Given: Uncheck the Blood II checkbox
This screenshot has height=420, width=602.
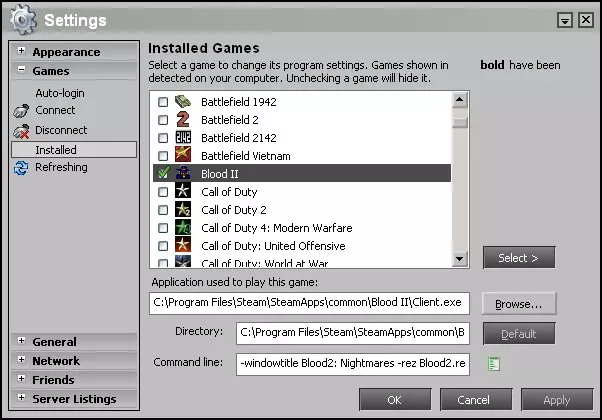Looking at the screenshot, I should [x=163, y=173].
